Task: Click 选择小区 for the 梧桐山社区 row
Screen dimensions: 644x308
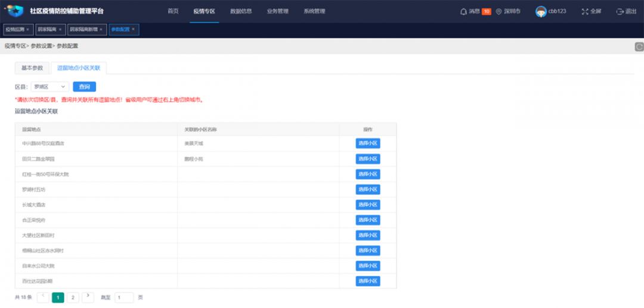Action: pyautogui.click(x=367, y=251)
